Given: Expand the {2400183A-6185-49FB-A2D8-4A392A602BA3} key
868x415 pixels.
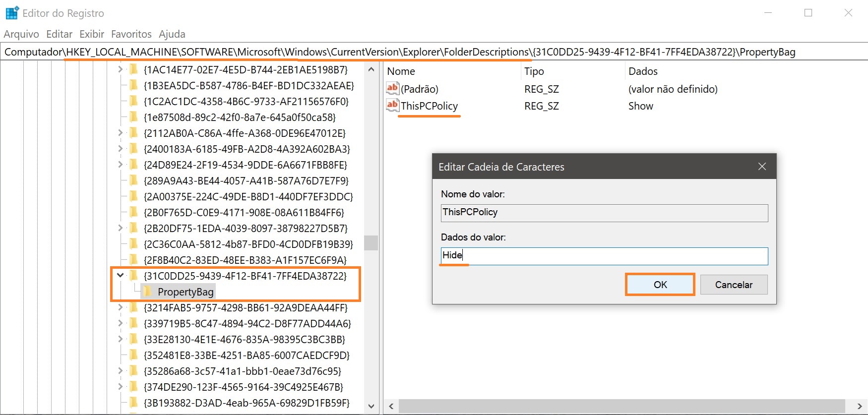Looking at the screenshot, I should coord(120,149).
